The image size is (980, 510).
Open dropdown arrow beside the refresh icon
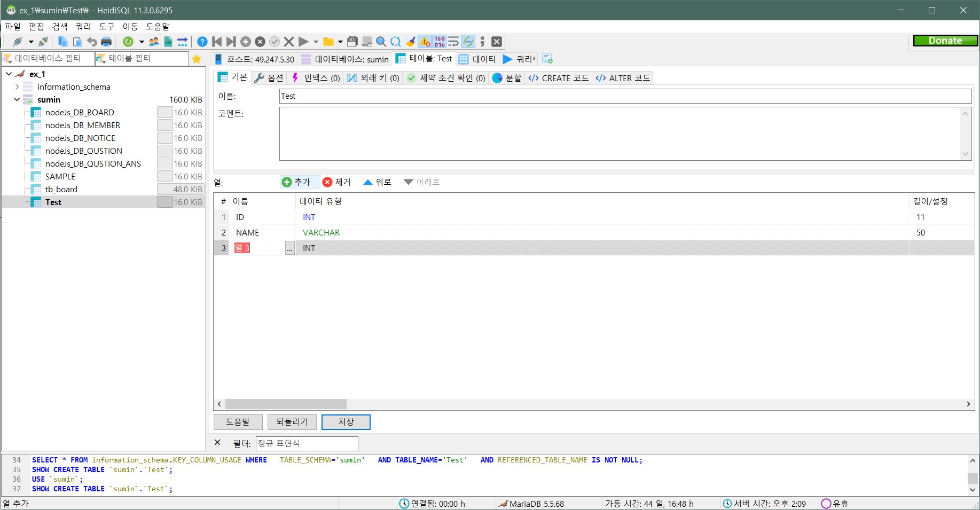pyautogui.click(x=142, y=42)
